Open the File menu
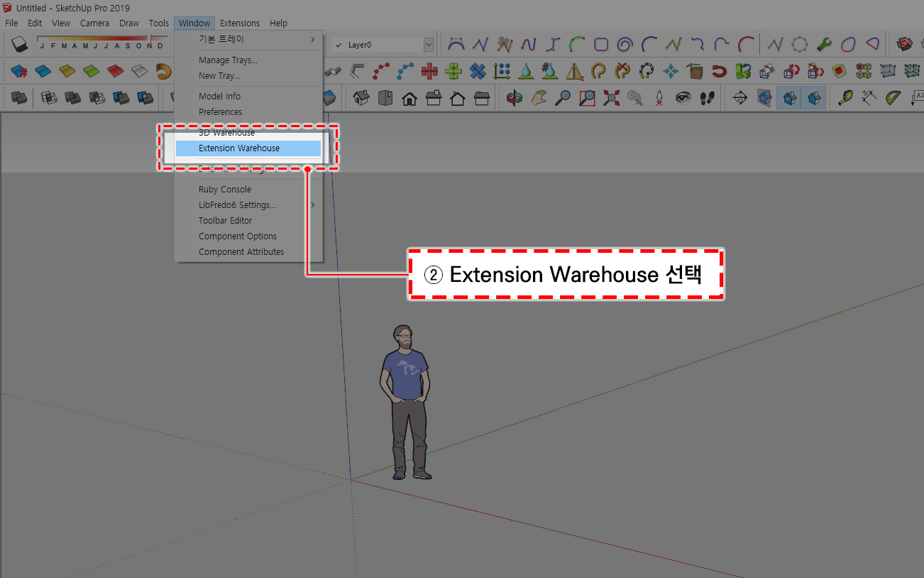 (x=11, y=23)
